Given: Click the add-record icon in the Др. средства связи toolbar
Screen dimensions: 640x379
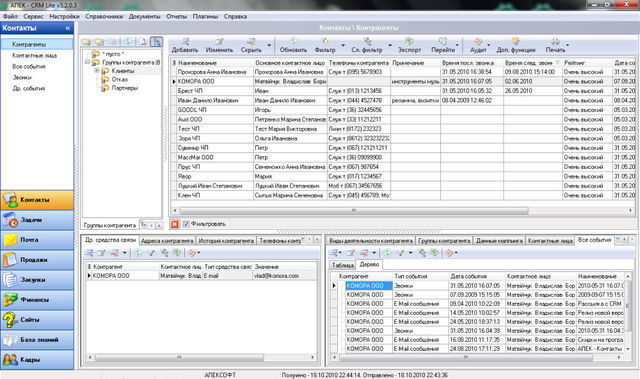Looking at the screenshot, I should click(x=89, y=253).
